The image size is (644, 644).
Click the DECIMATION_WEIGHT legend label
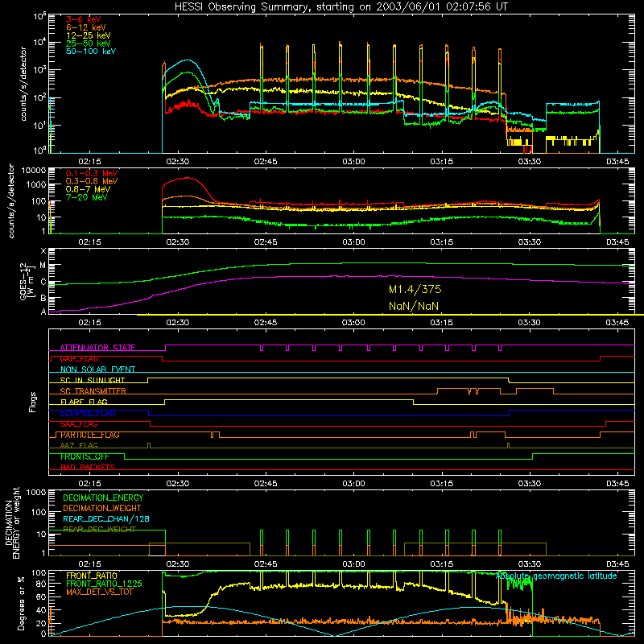pyautogui.click(x=102, y=509)
